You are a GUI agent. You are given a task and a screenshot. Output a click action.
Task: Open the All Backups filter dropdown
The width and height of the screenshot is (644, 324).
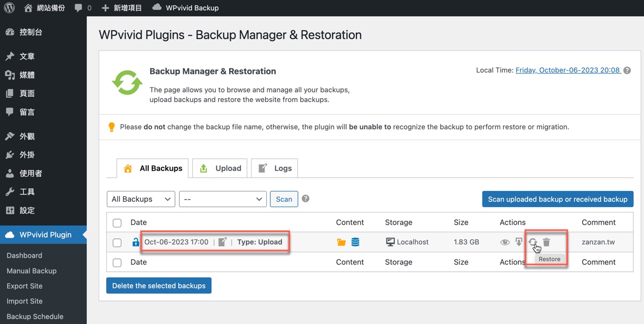(141, 199)
